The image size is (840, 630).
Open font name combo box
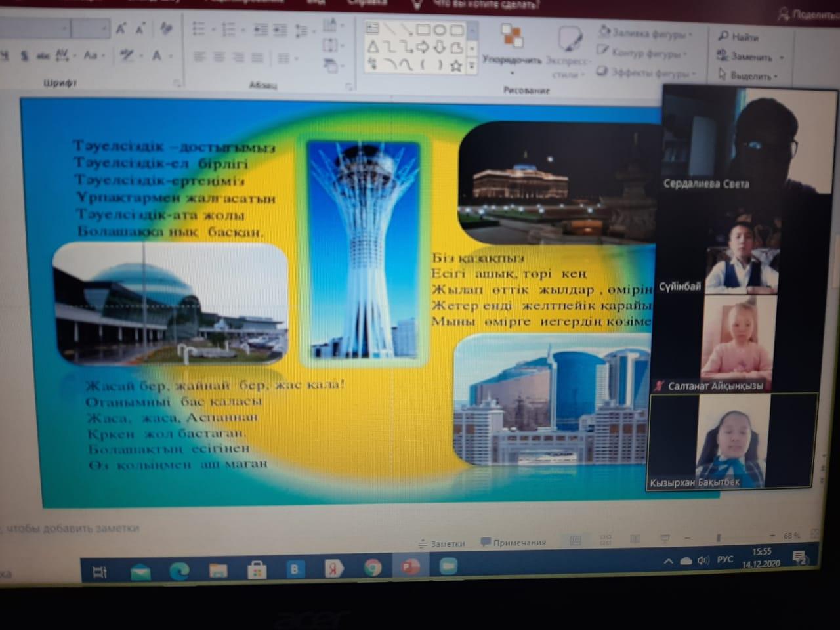coord(33,28)
